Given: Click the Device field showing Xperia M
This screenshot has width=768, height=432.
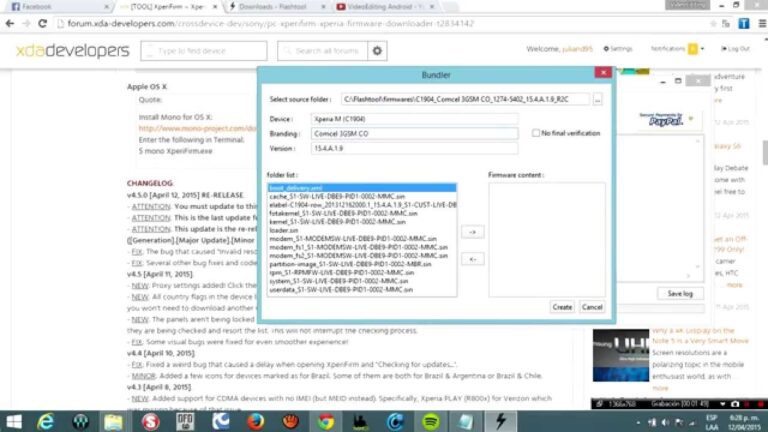Looking at the screenshot, I should pos(414,119).
